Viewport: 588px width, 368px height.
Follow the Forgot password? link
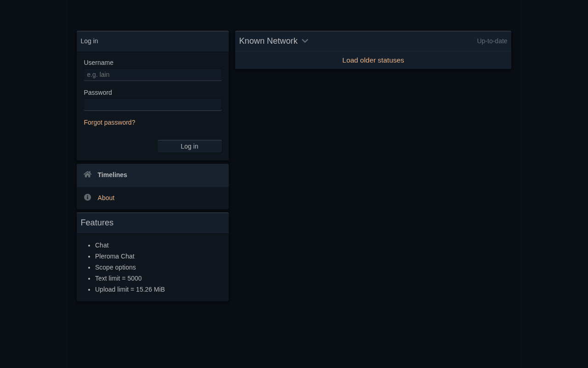pos(109,122)
